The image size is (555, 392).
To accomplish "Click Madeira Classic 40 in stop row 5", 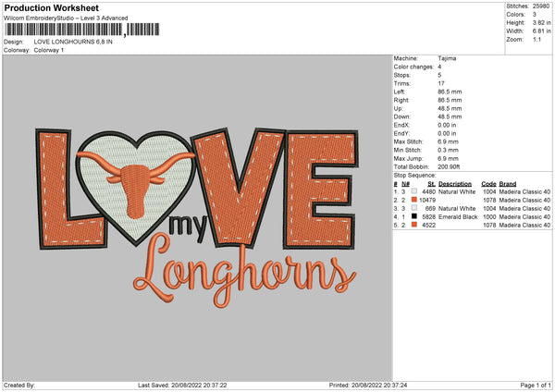I will 524,226.
